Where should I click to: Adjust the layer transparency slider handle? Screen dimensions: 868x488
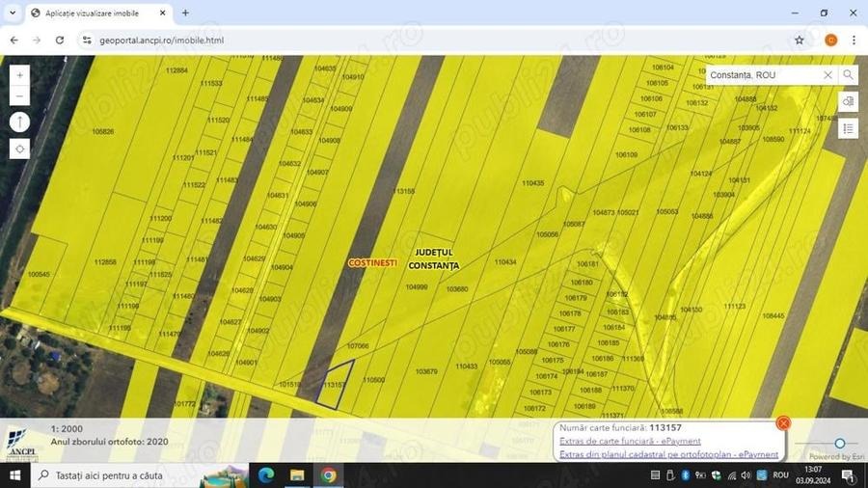tap(840, 444)
